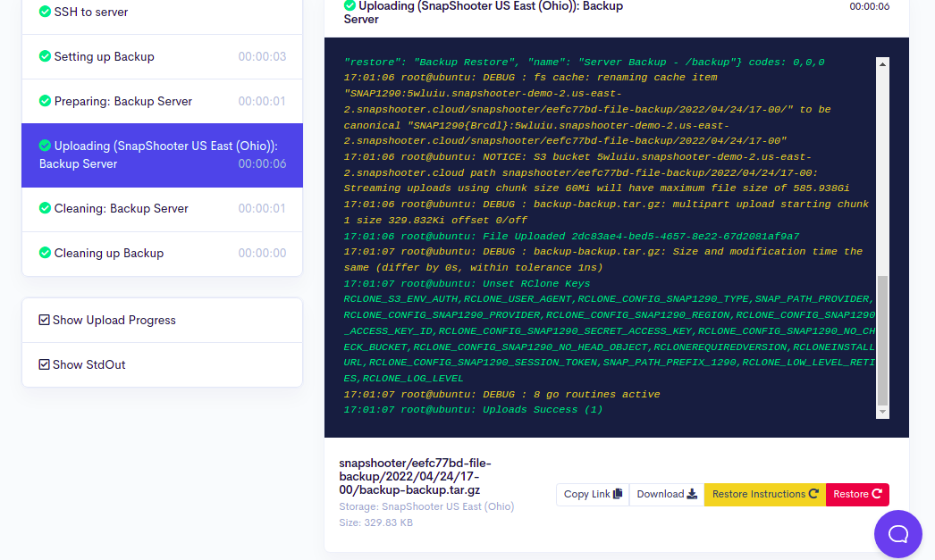The image size is (935, 560).
Task: Click the clipboard icon in Copy Link
Action: pos(618,494)
